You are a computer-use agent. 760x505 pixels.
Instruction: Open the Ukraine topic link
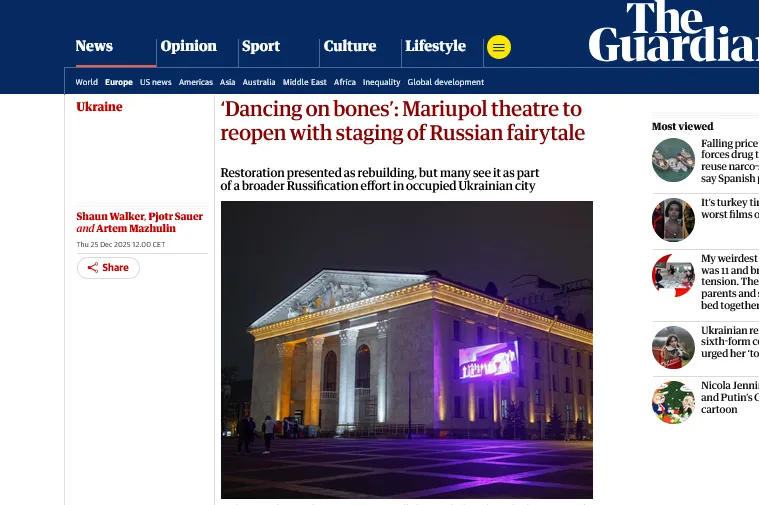click(x=99, y=107)
